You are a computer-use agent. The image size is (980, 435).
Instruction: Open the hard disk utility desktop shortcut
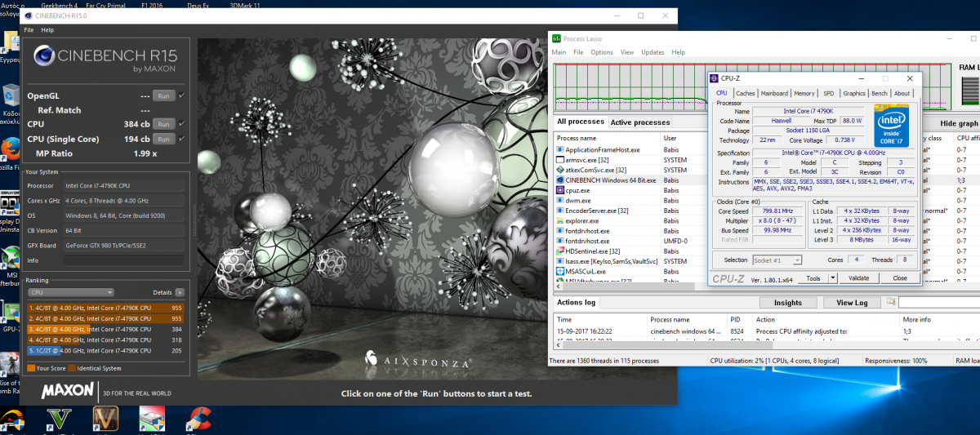coord(152,419)
